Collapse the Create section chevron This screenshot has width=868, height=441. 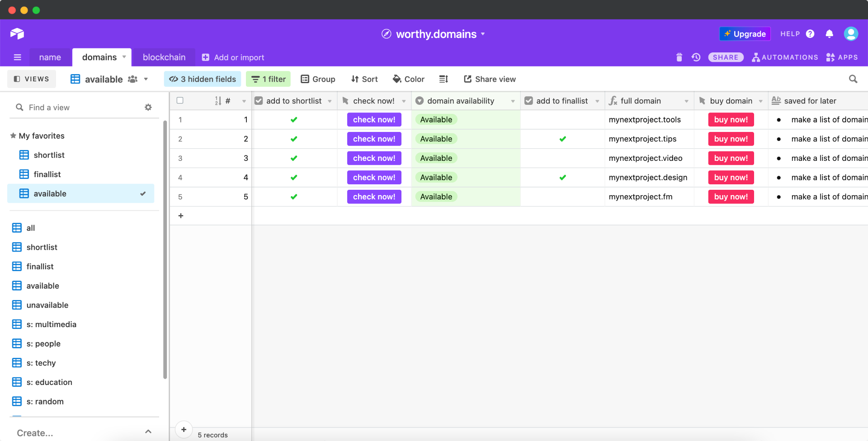coord(148,432)
